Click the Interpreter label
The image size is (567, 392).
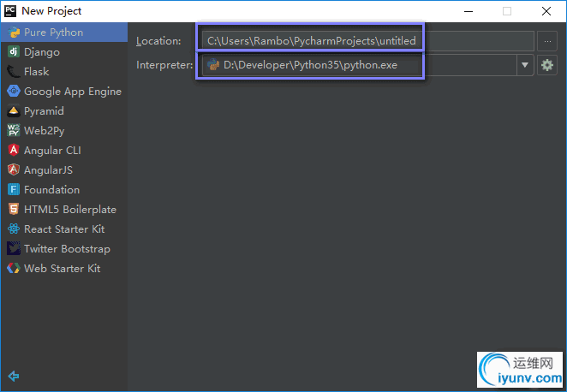click(x=165, y=65)
